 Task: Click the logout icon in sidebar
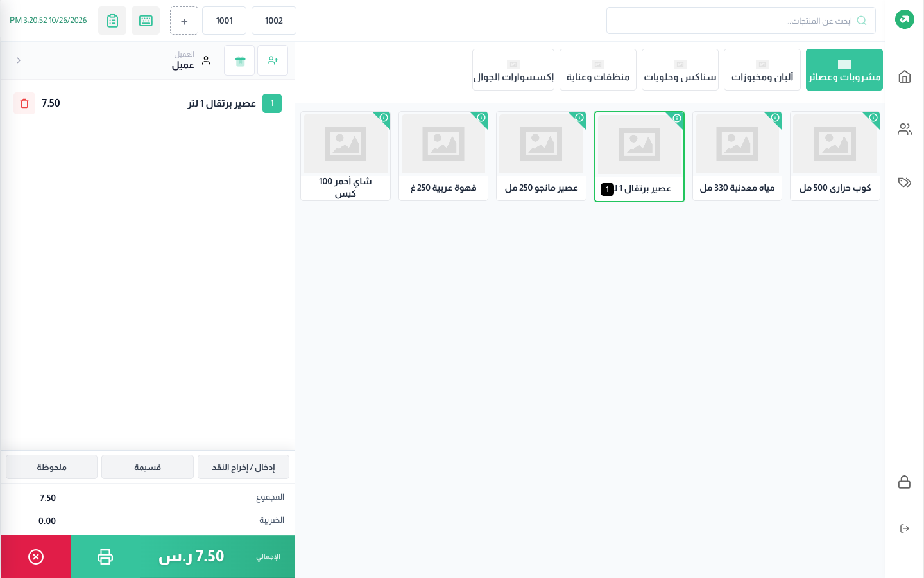coord(904,529)
